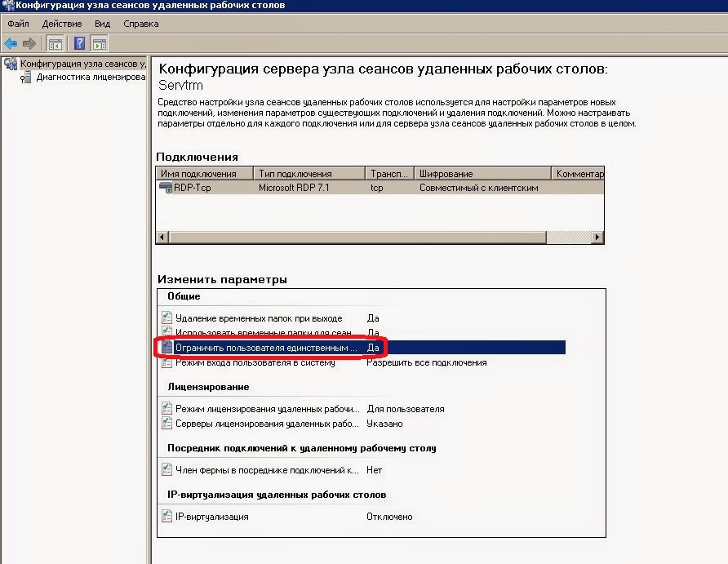Image resolution: width=728 pixels, height=564 pixels.
Task: Click right arrow of connections scrollbar
Action: (597, 238)
